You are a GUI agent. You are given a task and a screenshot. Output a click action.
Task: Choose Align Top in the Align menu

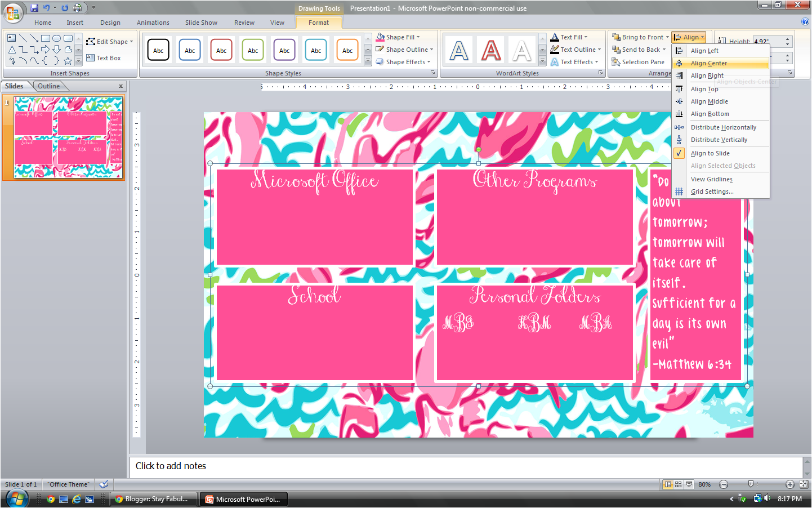point(721,89)
